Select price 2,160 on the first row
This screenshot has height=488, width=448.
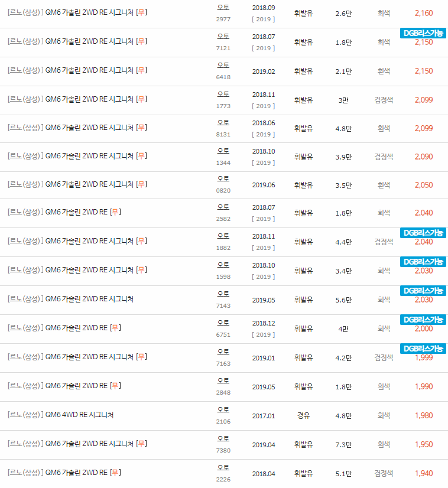(424, 12)
